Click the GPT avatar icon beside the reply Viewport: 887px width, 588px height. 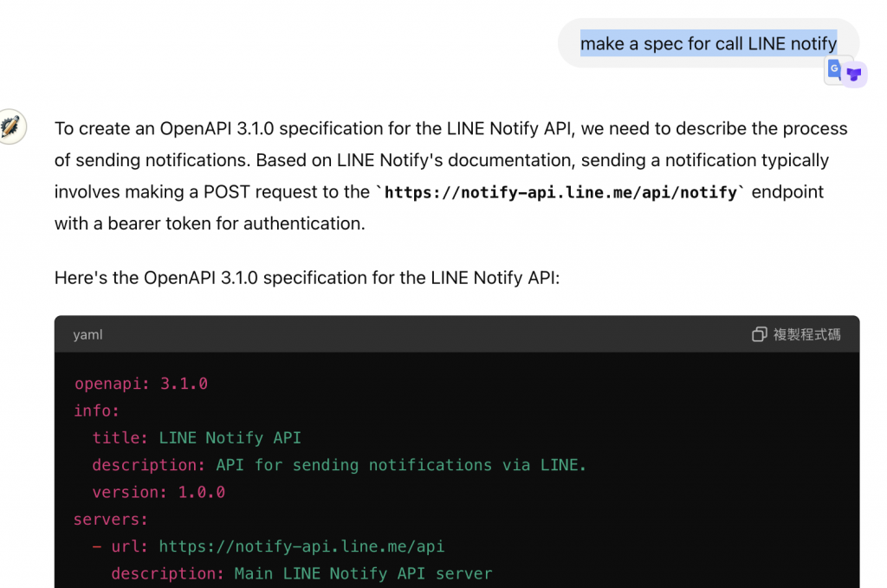coord(11,126)
